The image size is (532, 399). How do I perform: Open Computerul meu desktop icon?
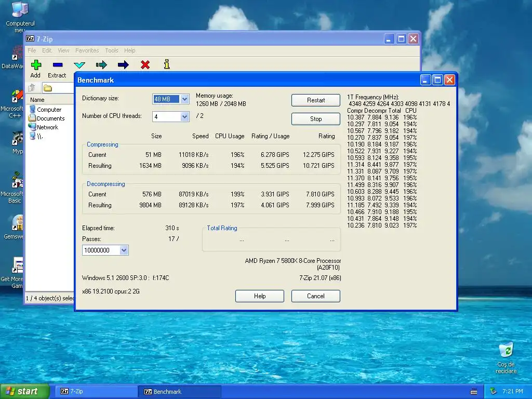coord(20,17)
